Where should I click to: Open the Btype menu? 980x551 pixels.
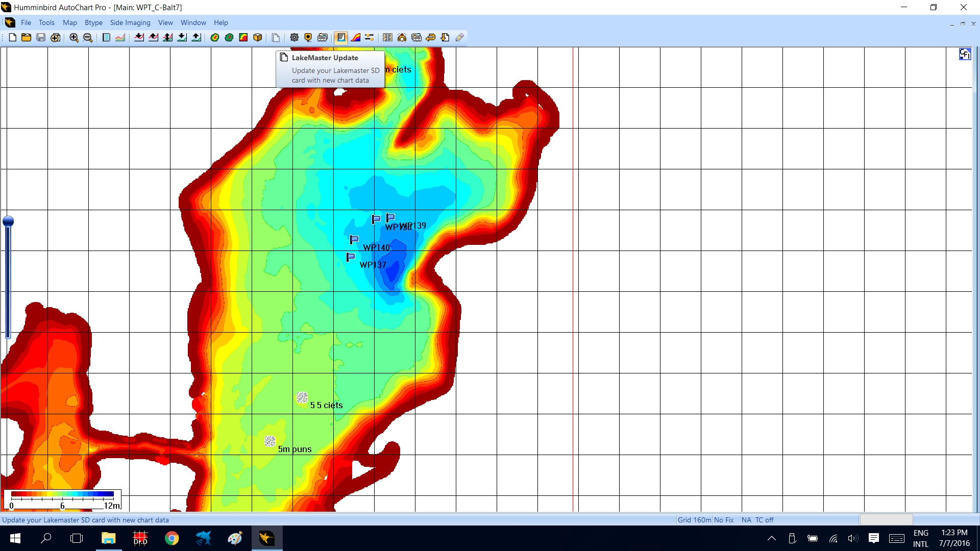tap(93, 22)
